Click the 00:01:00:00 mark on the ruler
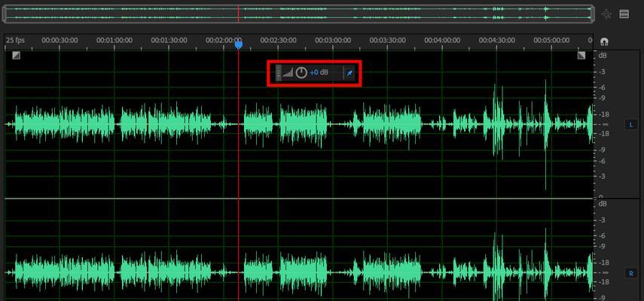Screen dimensions: 644x301 pyautogui.click(x=114, y=40)
